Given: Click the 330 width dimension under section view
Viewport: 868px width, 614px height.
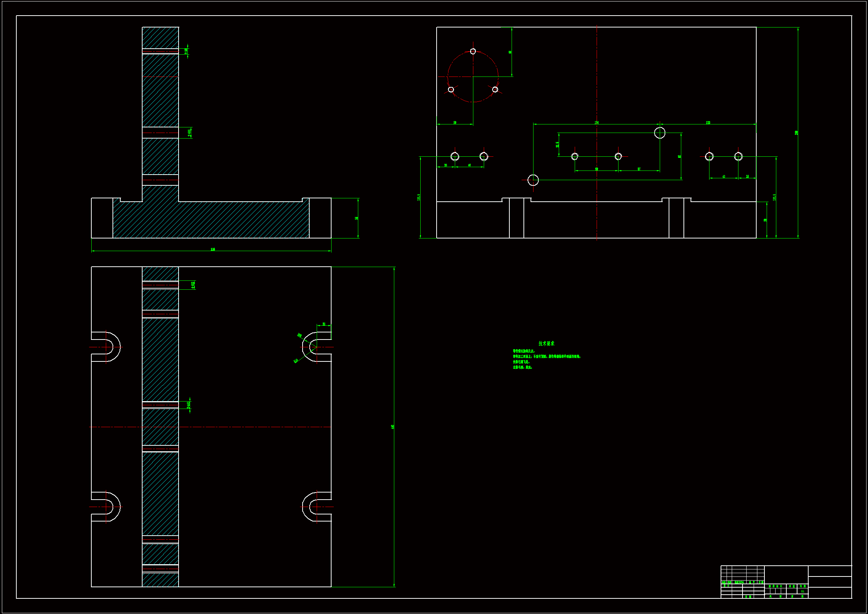Looking at the screenshot, I should click(x=213, y=249).
